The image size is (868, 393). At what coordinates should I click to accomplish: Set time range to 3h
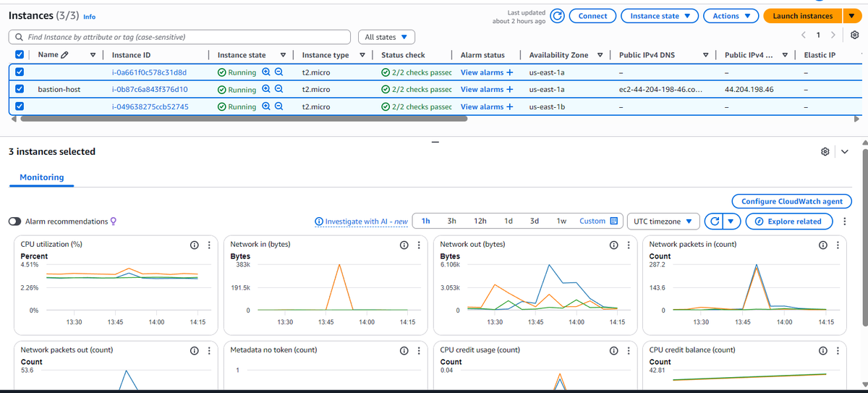[x=452, y=221]
